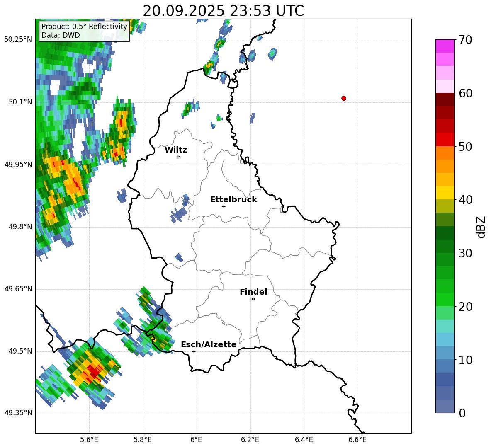Click the colorbar tick value 70

point(465,40)
